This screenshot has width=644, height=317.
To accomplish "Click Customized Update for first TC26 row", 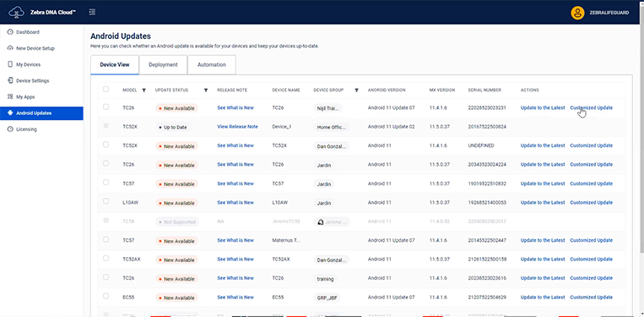I will pyautogui.click(x=591, y=107).
